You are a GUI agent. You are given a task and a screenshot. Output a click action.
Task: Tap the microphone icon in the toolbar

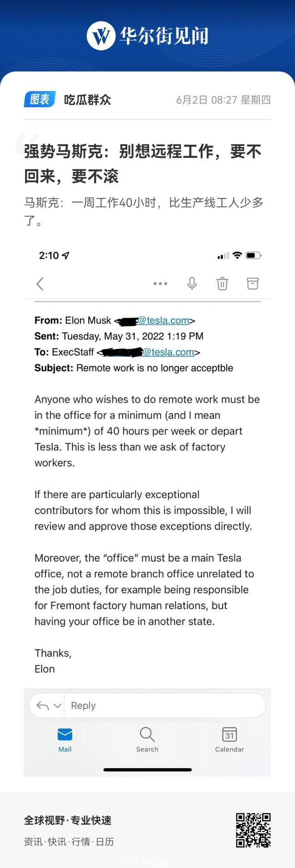click(x=192, y=283)
